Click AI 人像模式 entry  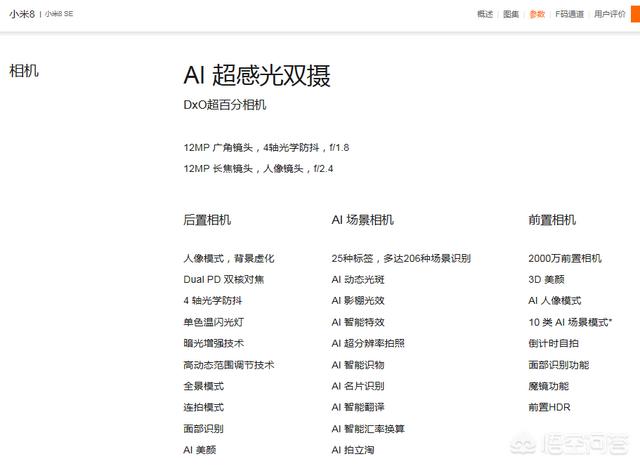tap(555, 301)
